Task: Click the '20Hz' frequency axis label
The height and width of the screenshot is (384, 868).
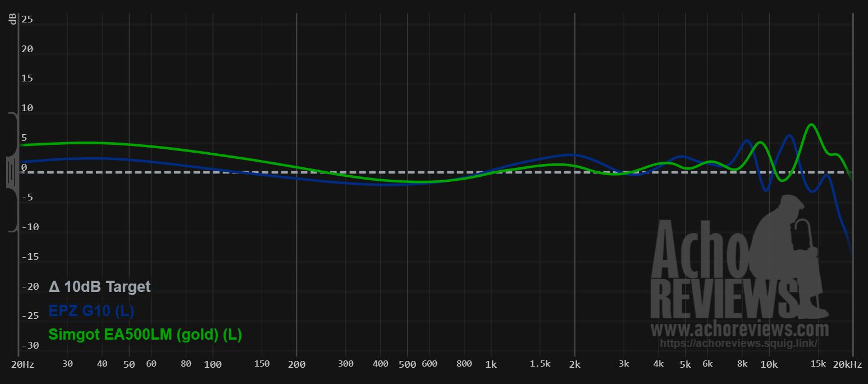Action: 22,364
